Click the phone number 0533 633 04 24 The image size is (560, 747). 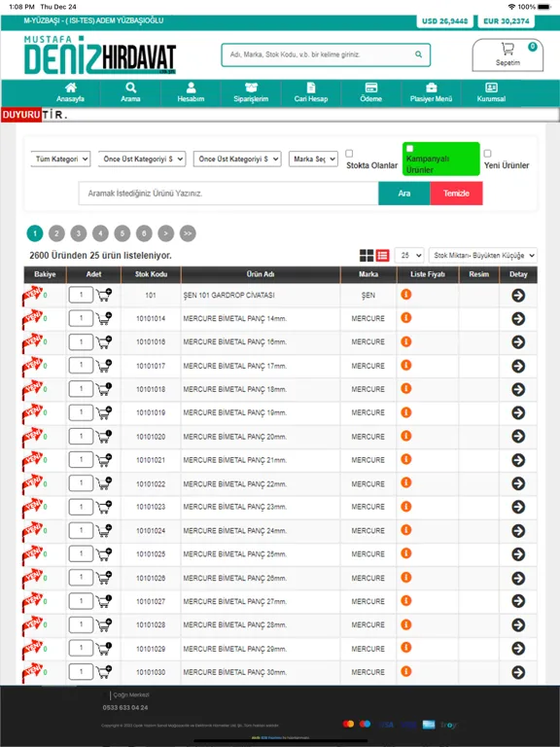(125, 707)
